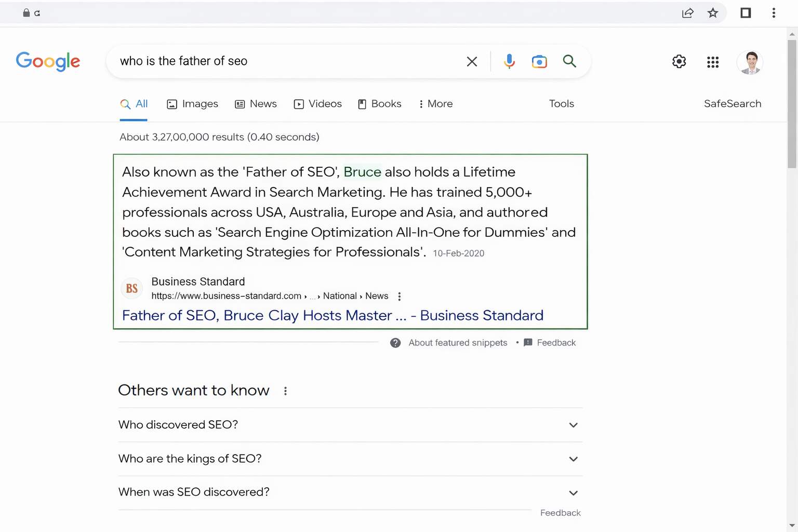Open the Business Standard article link

tap(332, 315)
